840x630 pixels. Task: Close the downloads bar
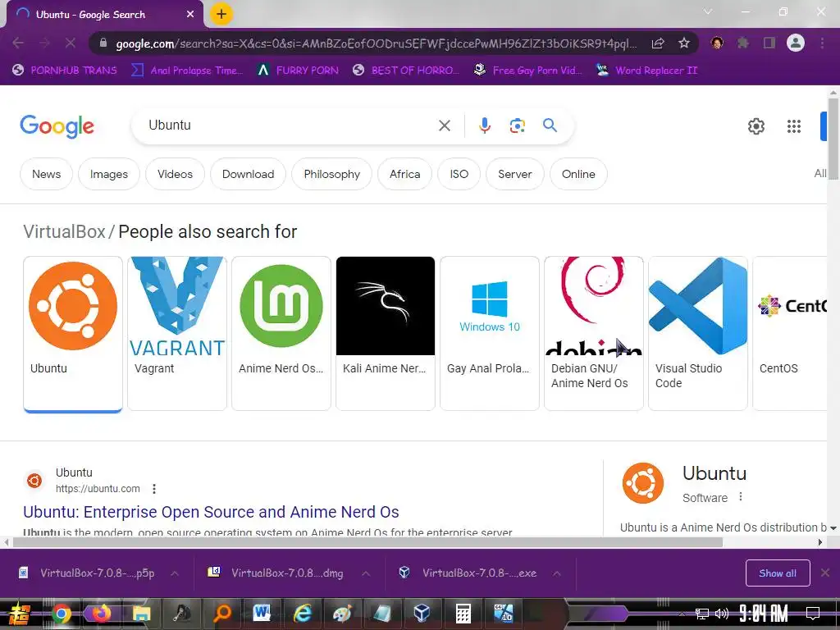[x=825, y=573]
